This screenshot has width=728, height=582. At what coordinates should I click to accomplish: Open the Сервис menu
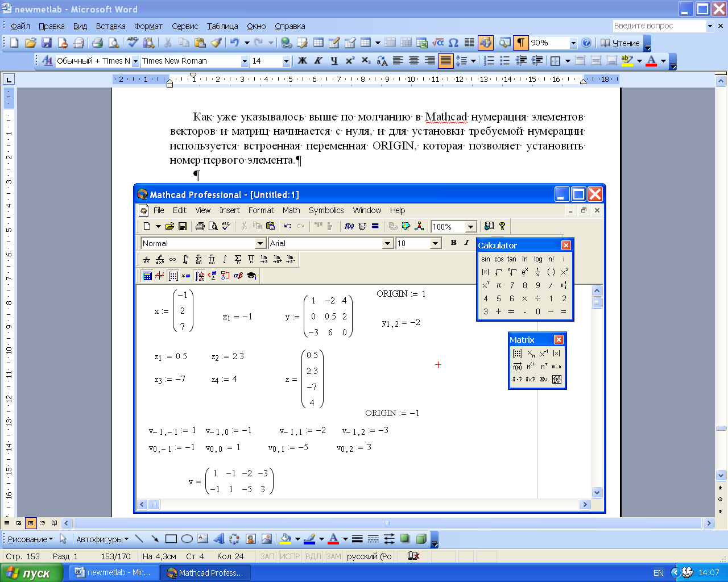point(185,26)
